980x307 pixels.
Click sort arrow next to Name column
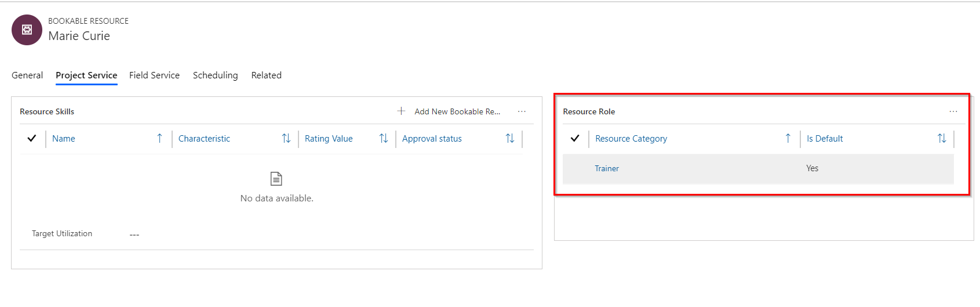click(159, 138)
